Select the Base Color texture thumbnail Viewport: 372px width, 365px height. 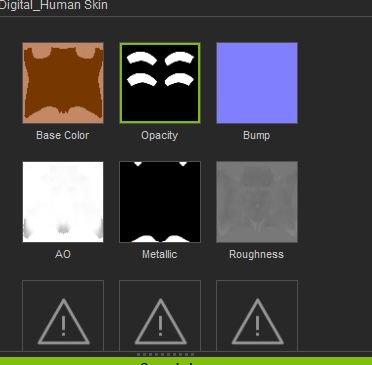click(x=63, y=83)
